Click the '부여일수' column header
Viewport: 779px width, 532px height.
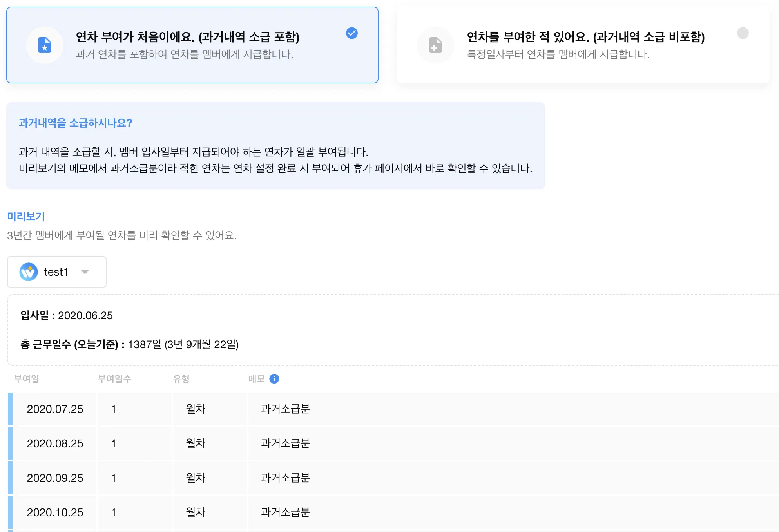pos(114,379)
